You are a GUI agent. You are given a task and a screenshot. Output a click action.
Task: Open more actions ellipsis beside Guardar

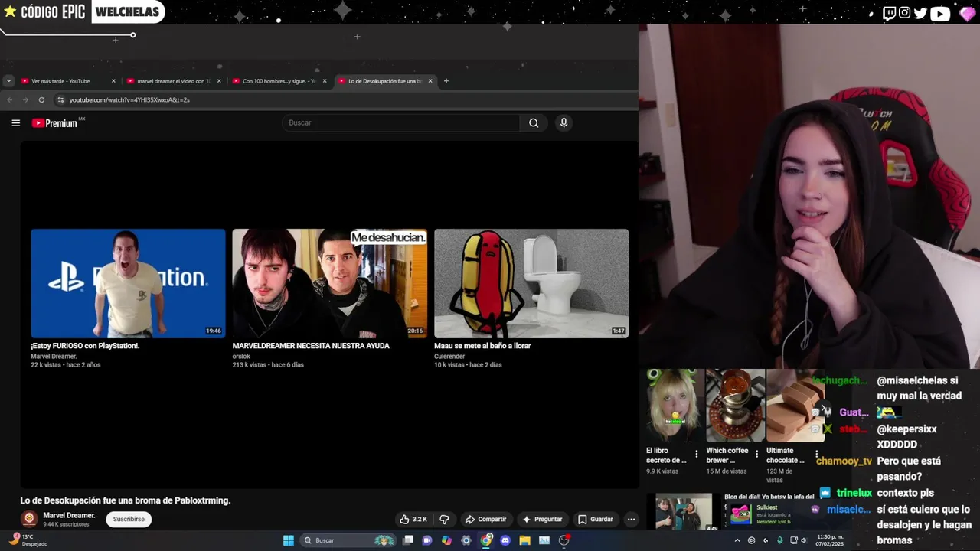pyautogui.click(x=631, y=519)
